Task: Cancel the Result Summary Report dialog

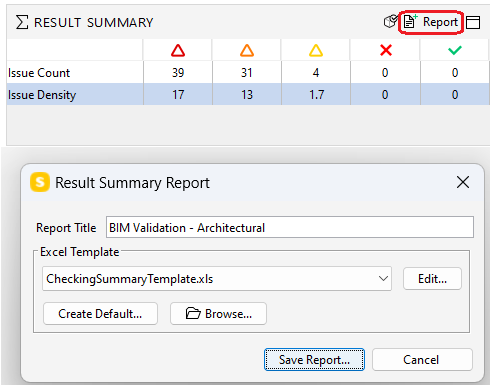Action: pos(422,360)
